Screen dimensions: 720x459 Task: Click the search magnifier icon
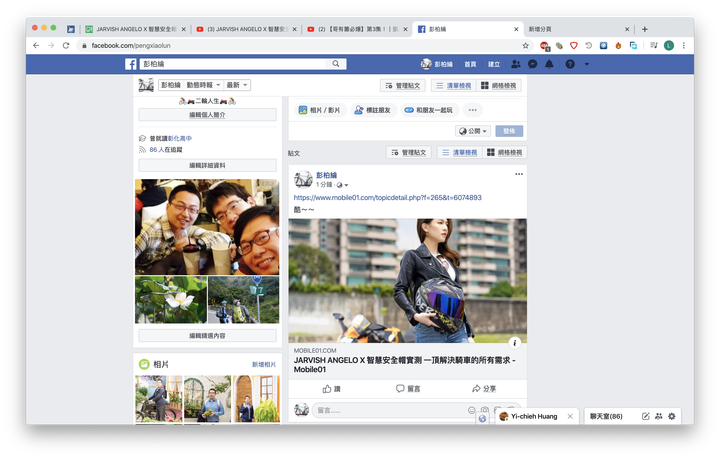click(x=336, y=64)
